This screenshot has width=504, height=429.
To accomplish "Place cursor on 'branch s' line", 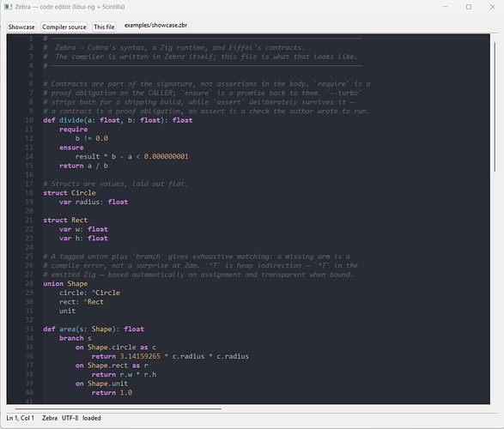I will 76,338.
